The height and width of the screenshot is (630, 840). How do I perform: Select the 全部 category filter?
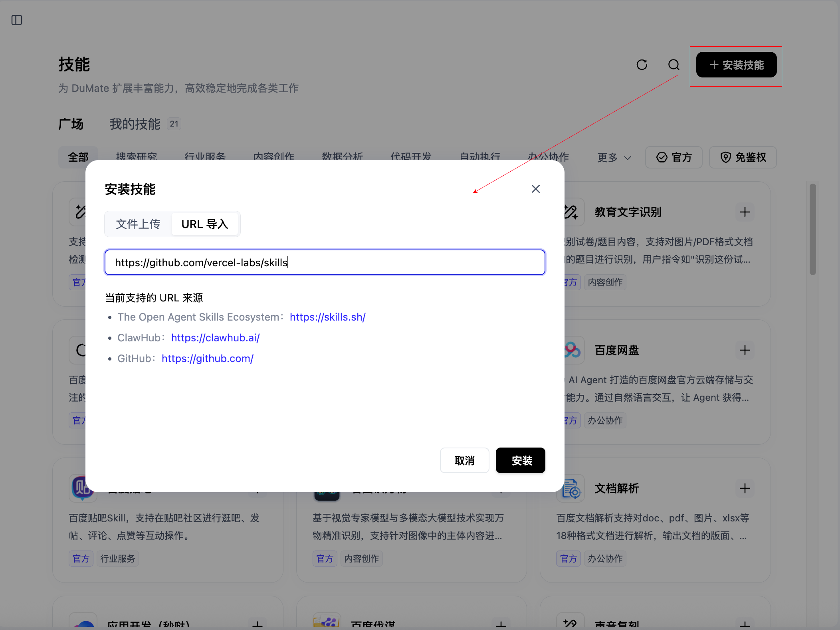pos(78,157)
